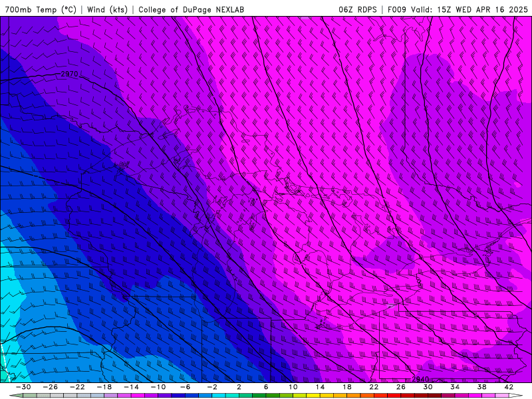Click the −26 colorbar tick label
Image resolution: width=532 pixels, height=399 pixels.
(x=51, y=387)
